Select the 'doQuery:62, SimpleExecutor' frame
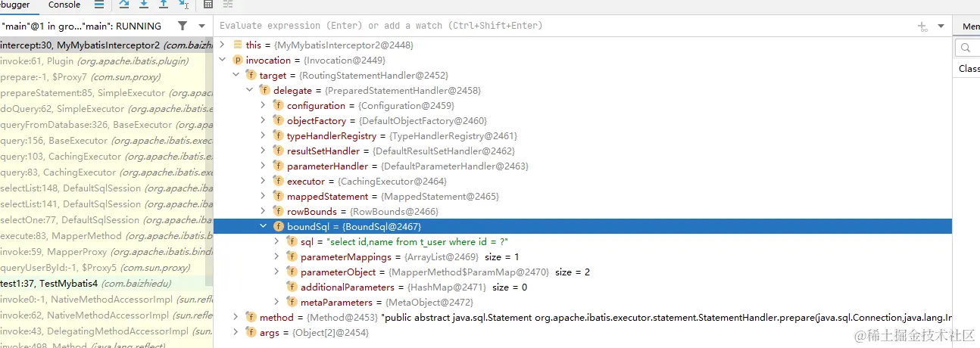The height and width of the screenshot is (348, 980). tap(106, 109)
